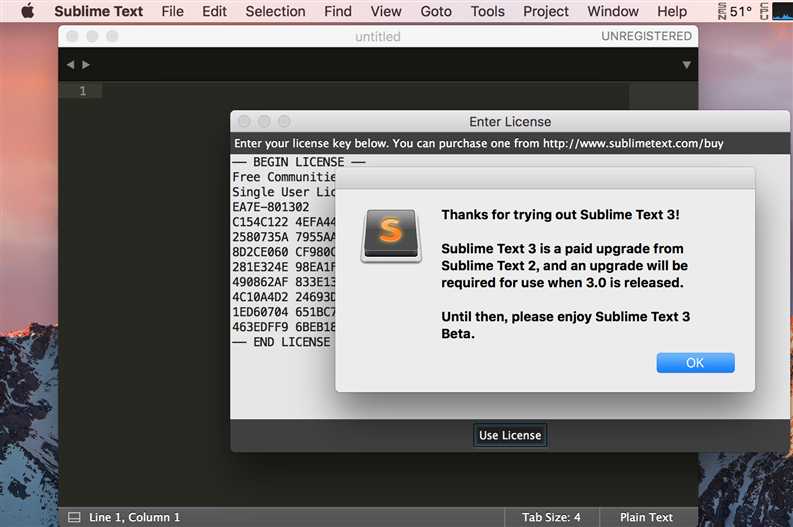Open the Sublime Text application menu
Image resolution: width=793 pixels, height=527 pixels.
[99, 11]
